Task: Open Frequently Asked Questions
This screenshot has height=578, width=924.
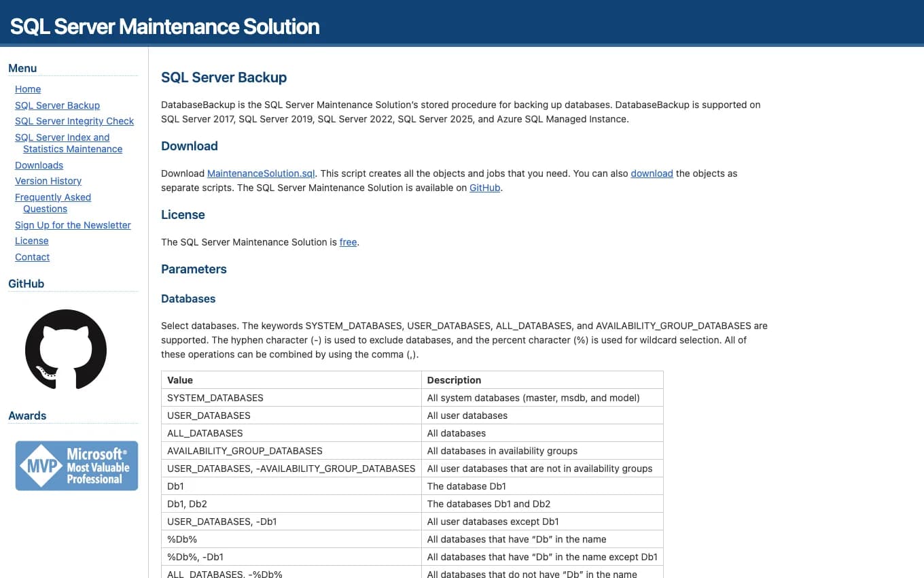Action: pos(53,203)
